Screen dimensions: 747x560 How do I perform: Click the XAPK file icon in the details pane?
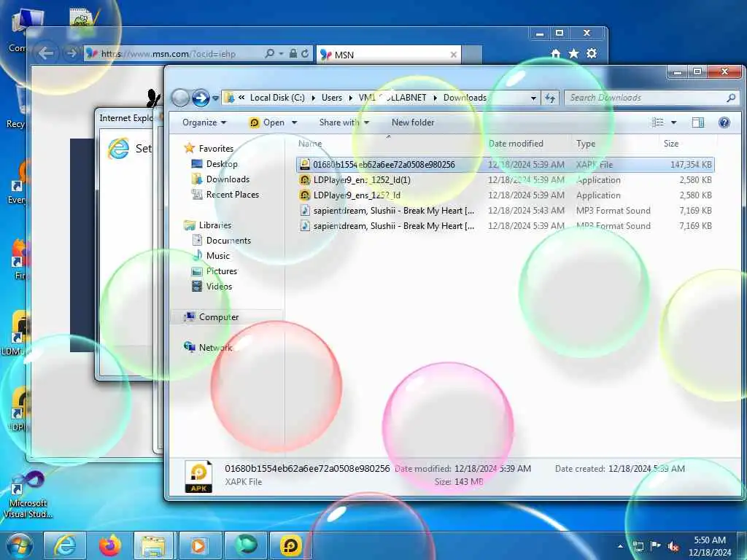coord(198,475)
